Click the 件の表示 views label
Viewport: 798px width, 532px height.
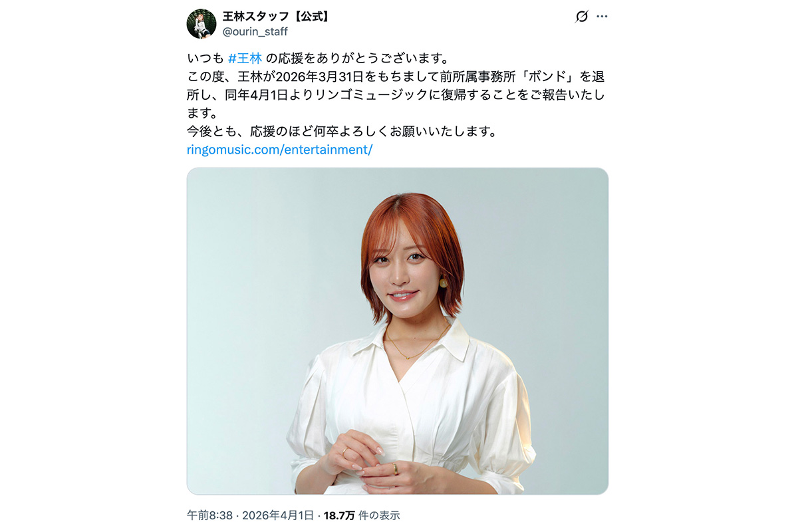coord(379,515)
